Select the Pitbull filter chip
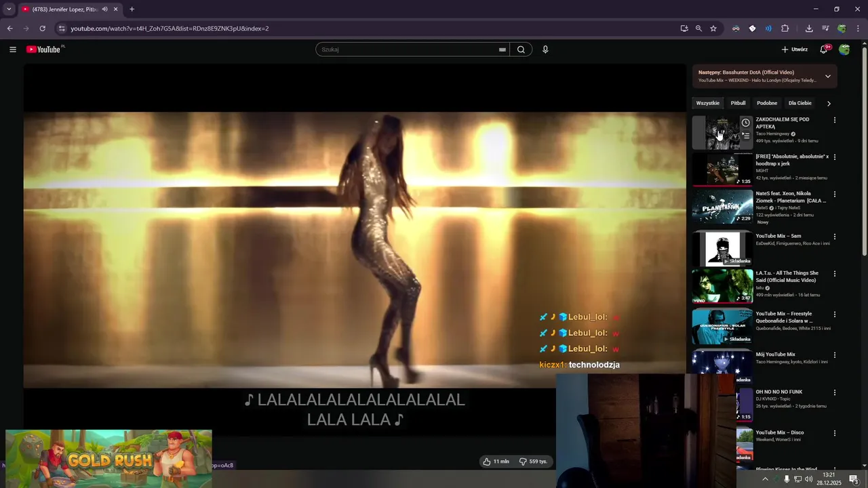Image resolution: width=868 pixels, height=488 pixels. (x=738, y=103)
